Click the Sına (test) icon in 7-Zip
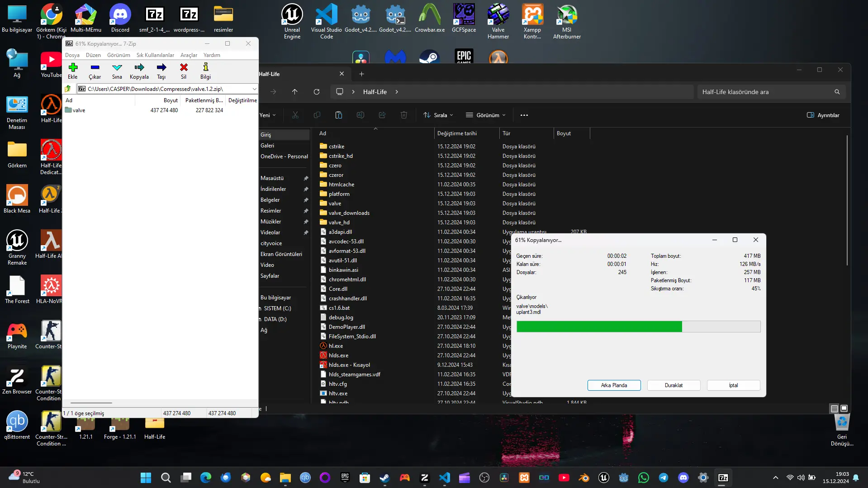This screenshot has width=868, height=488. 117,71
